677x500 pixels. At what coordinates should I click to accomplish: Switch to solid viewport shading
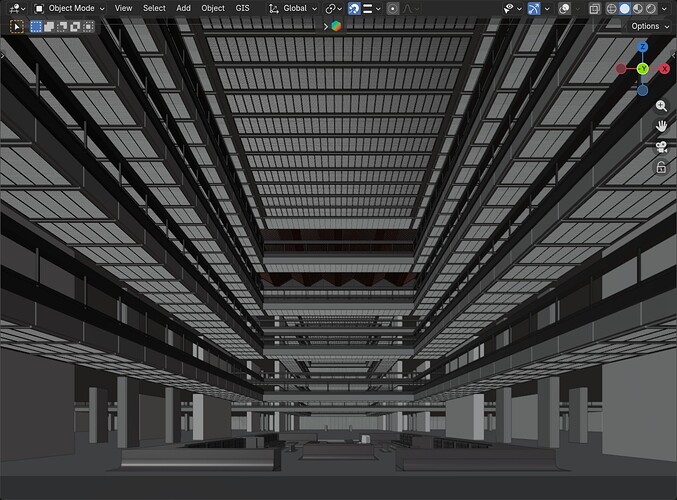tap(624, 8)
